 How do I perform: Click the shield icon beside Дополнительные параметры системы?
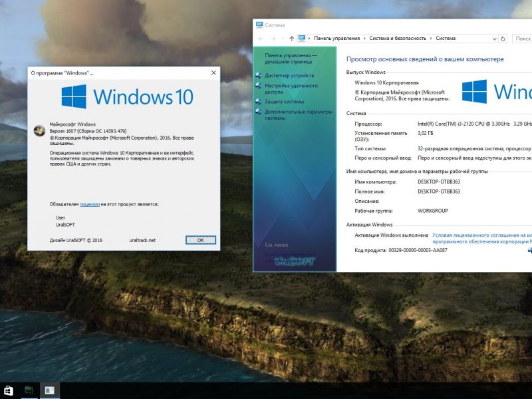(x=259, y=112)
